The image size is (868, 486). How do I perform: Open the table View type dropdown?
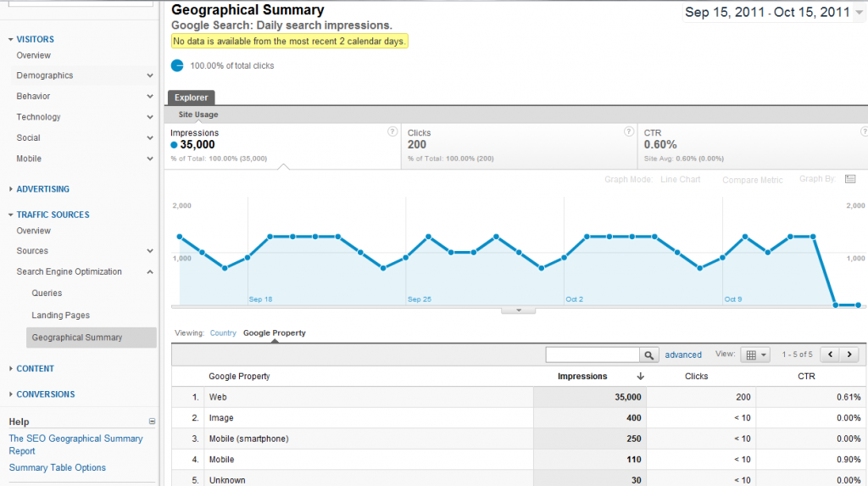pyautogui.click(x=755, y=355)
